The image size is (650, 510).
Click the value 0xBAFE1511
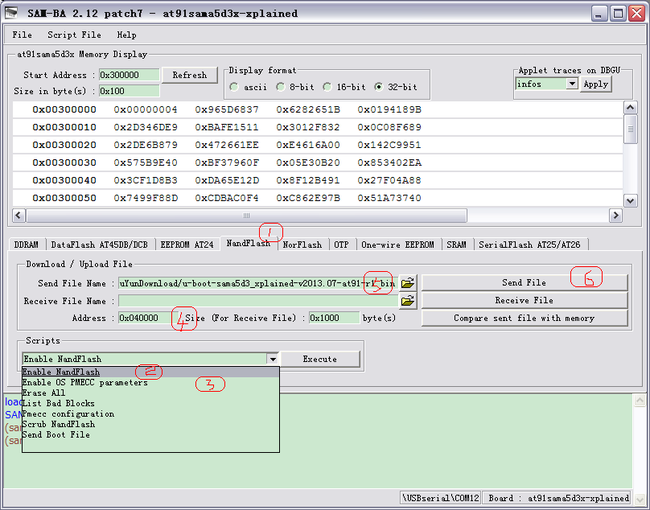pos(227,127)
